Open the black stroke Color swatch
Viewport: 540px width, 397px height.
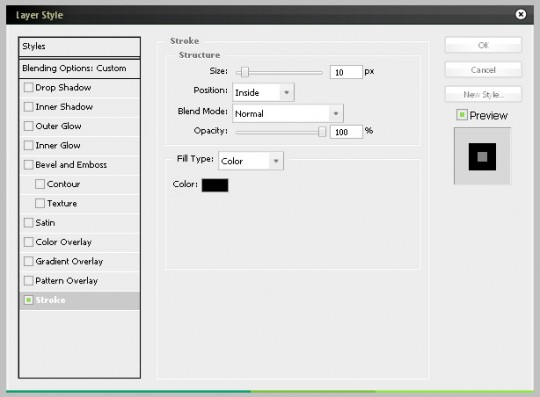[215, 185]
